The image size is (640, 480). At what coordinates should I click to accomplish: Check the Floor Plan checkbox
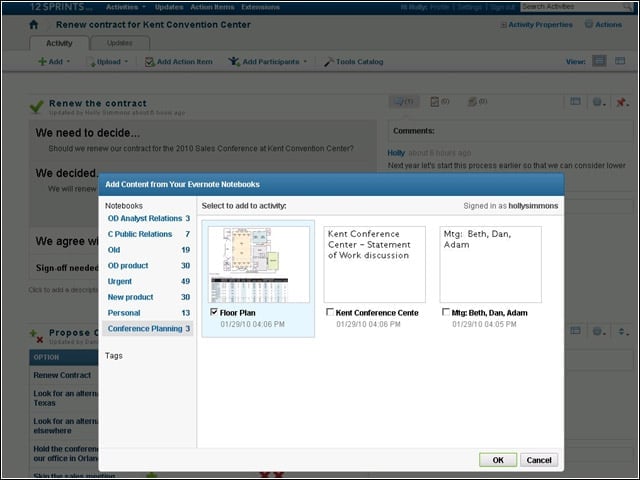[214, 312]
